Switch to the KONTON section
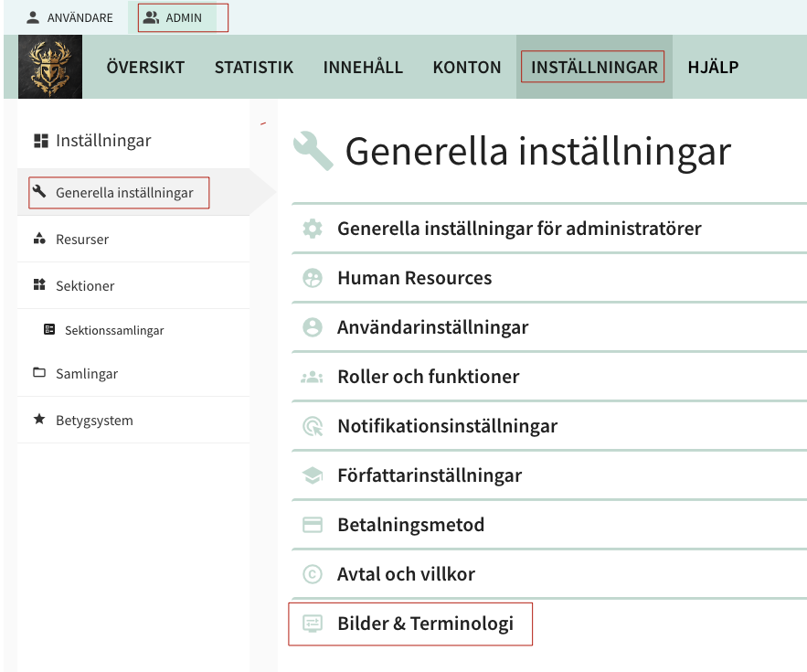The image size is (807, 672). click(466, 66)
